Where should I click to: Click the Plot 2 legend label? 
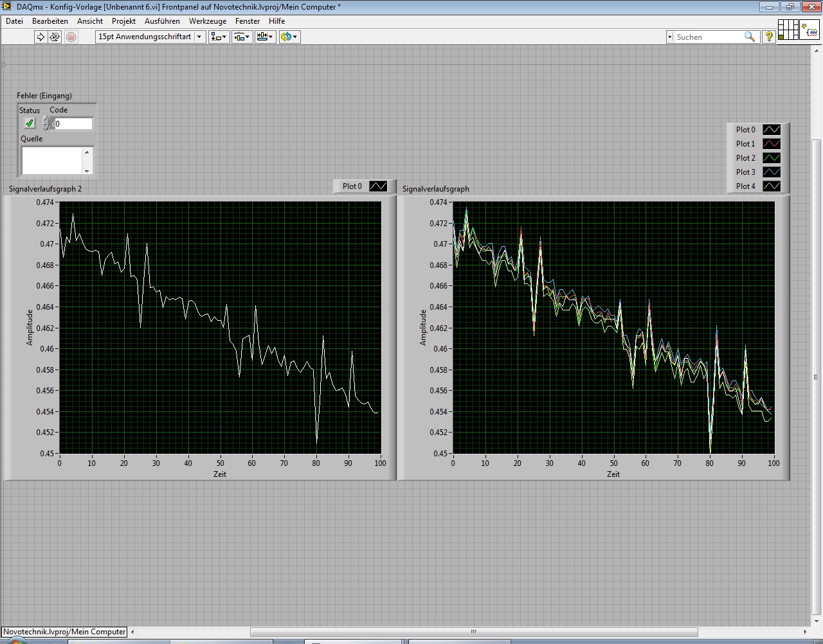746,158
